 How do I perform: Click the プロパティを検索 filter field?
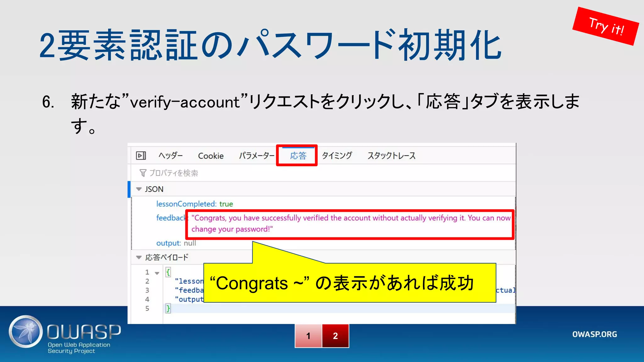coord(323,173)
